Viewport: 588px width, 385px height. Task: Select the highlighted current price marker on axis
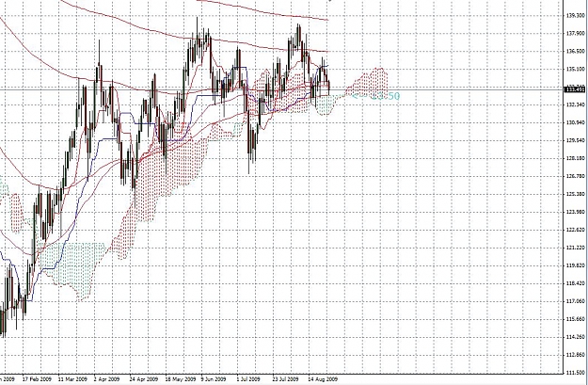tap(575, 89)
